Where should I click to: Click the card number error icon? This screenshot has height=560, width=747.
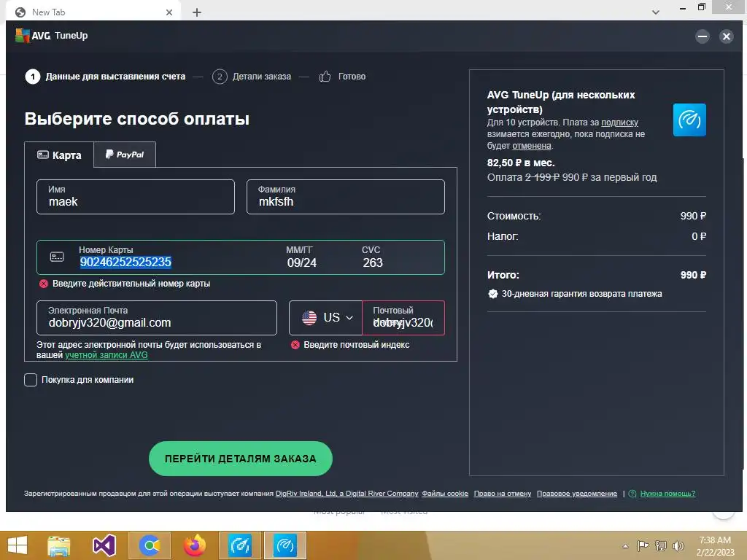[x=43, y=284]
